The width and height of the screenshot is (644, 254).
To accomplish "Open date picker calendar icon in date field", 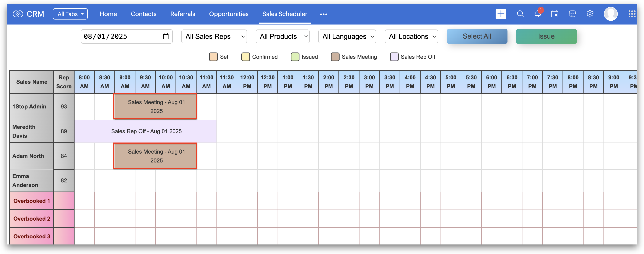I will [166, 36].
